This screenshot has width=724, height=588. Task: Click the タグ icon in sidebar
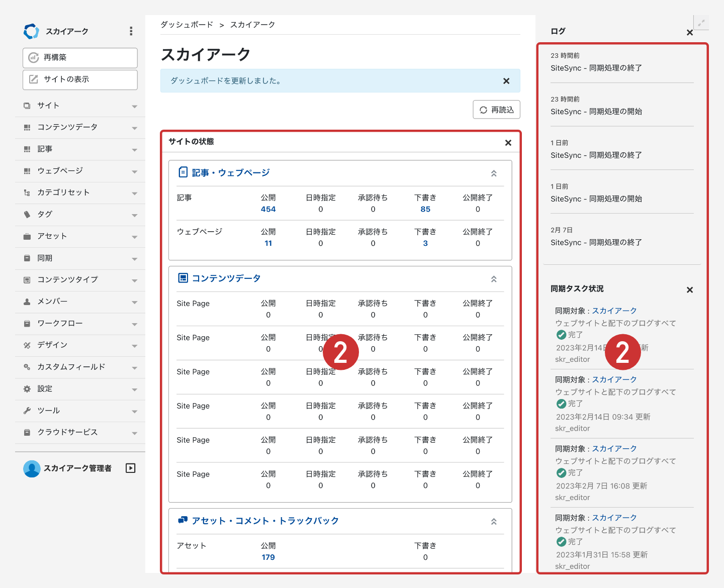click(27, 215)
